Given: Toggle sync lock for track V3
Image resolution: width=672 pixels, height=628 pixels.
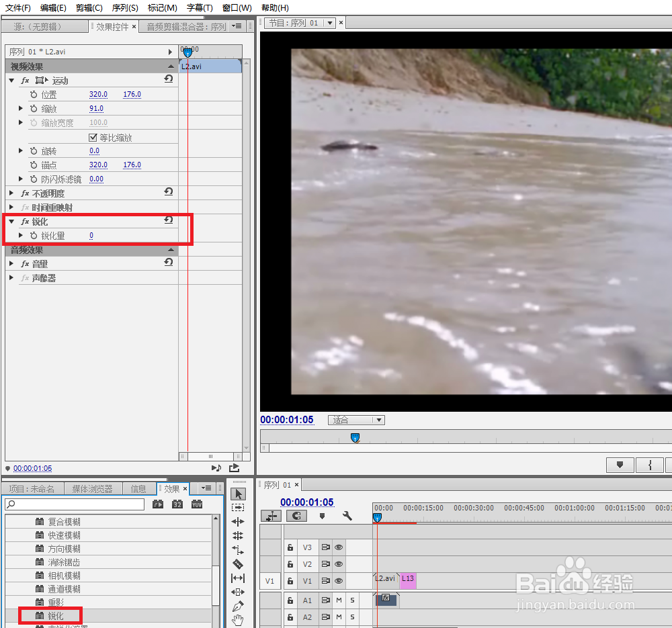Looking at the screenshot, I should click(326, 547).
